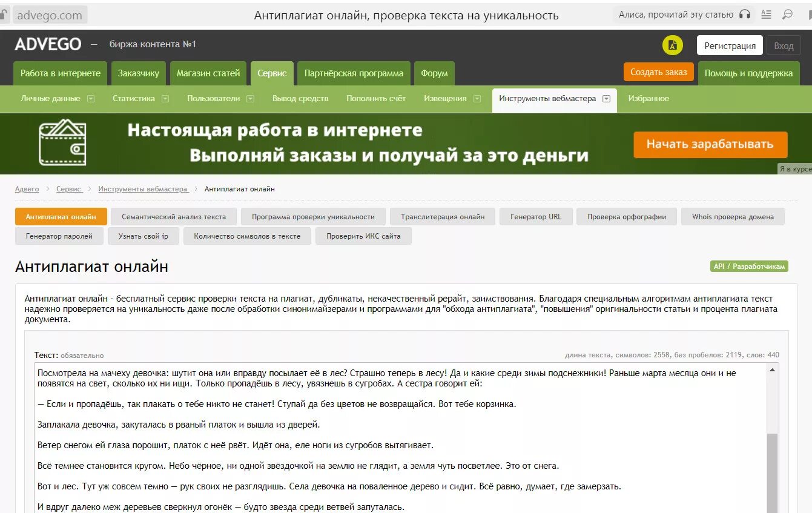Viewport: 812px width, 513px height.
Task: Click inside the text input area
Action: 400,437
